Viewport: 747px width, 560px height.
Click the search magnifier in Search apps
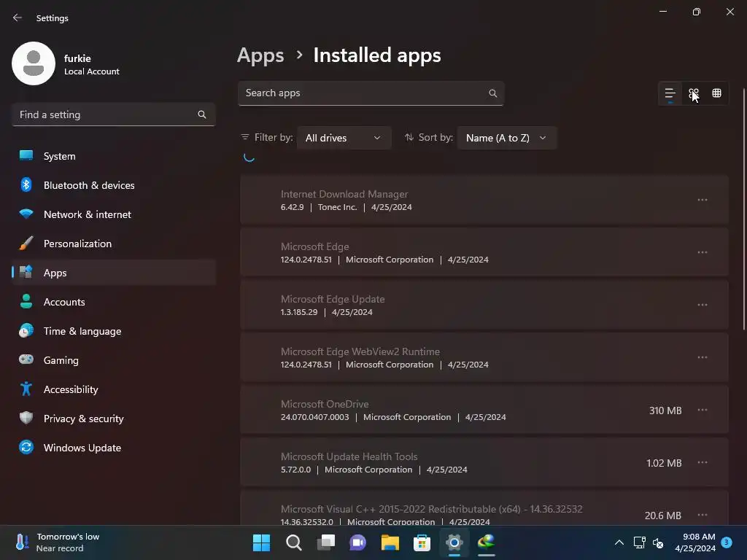tap(493, 93)
